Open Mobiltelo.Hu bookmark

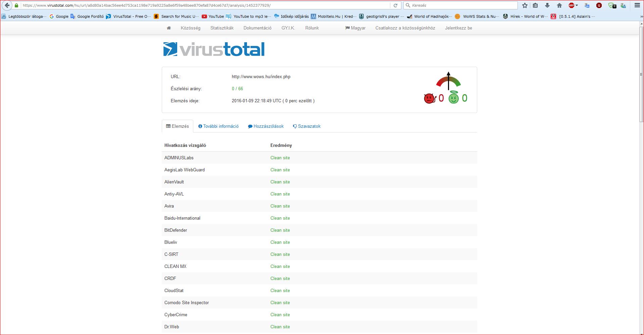click(x=334, y=16)
